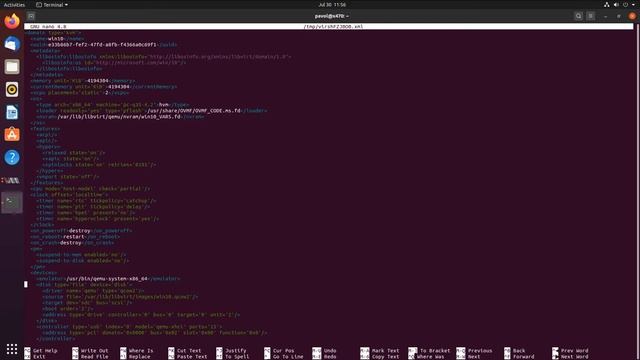The height and width of the screenshot is (360, 640).
Task: Open the network status indicator
Action: pyautogui.click(x=607, y=4)
